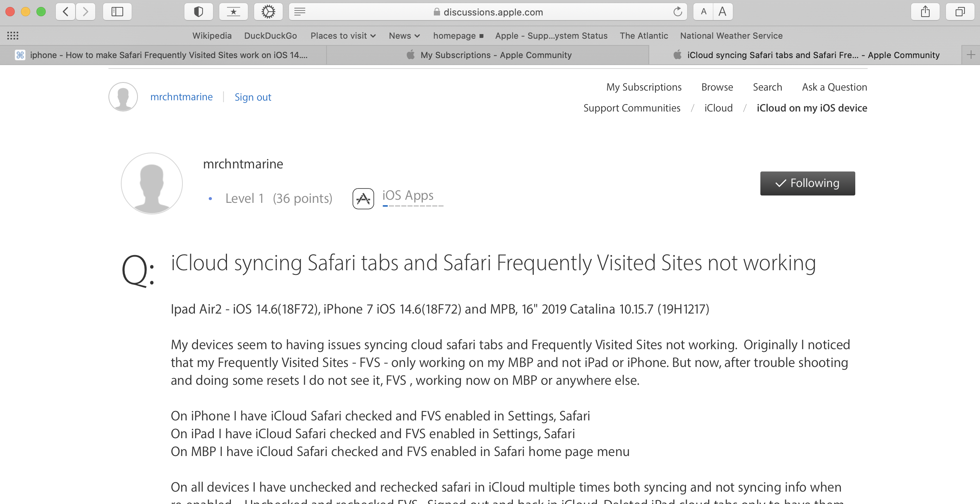Increase text size with large A
The height and width of the screenshot is (504, 980).
click(722, 12)
